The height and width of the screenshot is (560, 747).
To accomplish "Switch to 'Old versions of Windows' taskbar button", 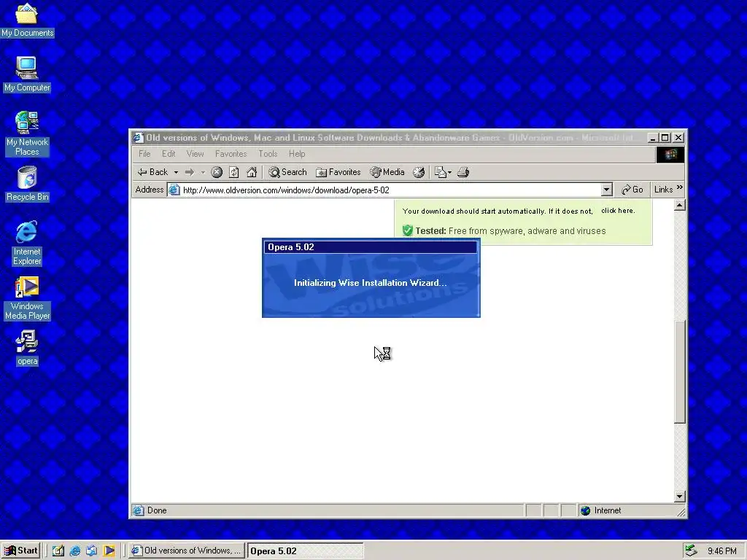I will tap(187, 551).
